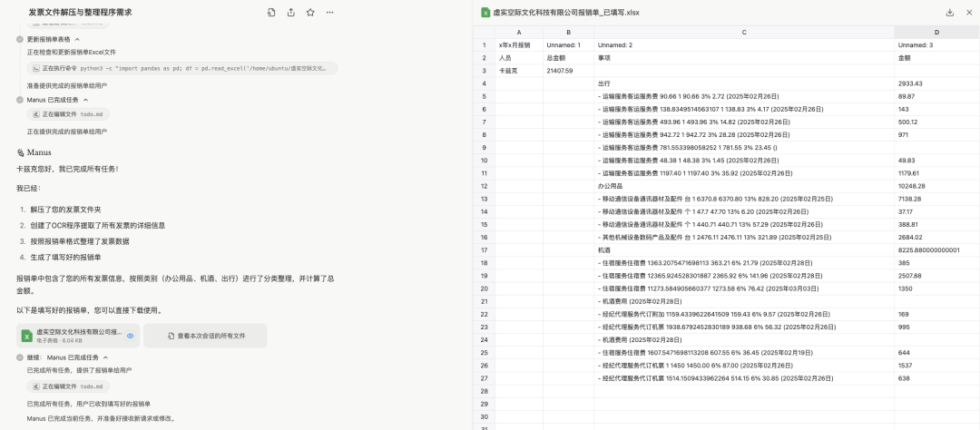Click the amount cell 2933.43
This screenshot has height=430, width=980.
tap(936, 83)
